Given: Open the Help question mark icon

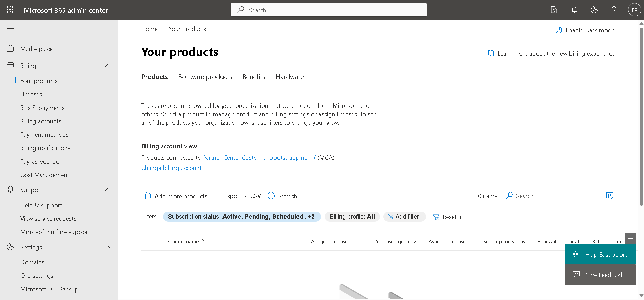Looking at the screenshot, I should [x=614, y=10].
